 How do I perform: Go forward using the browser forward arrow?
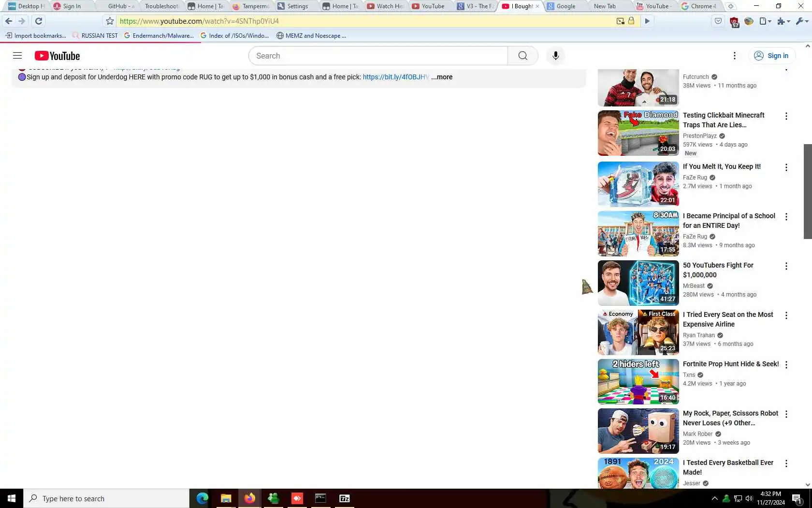point(22,21)
